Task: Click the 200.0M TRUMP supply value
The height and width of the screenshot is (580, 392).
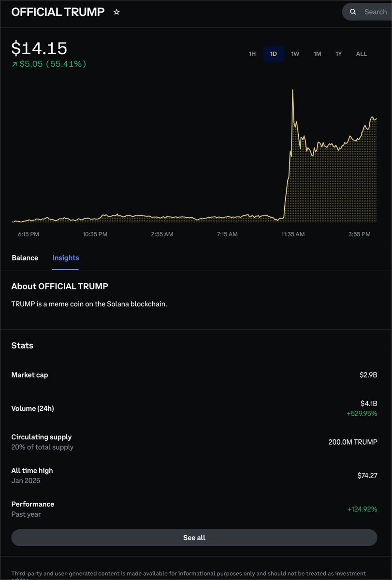Action: 353,442
